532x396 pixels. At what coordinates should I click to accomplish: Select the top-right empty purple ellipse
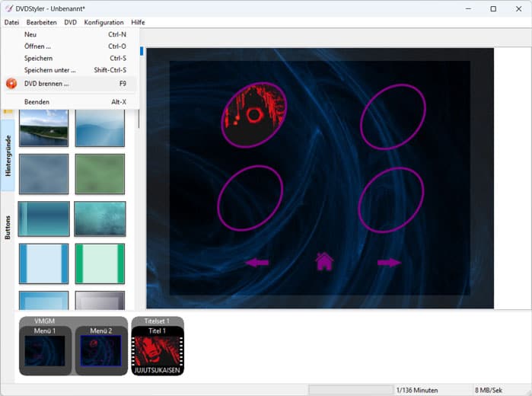click(x=392, y=117)
